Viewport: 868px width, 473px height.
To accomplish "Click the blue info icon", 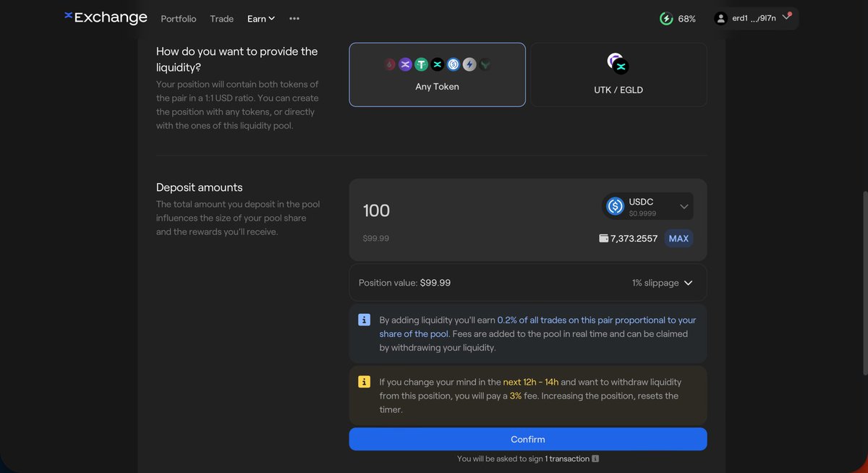I will [365, 320].
